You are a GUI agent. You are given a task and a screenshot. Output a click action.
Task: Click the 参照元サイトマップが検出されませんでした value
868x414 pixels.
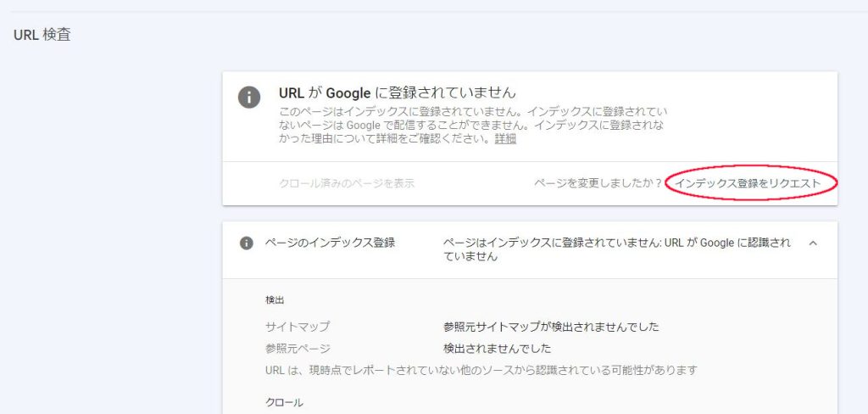(551, 327)
